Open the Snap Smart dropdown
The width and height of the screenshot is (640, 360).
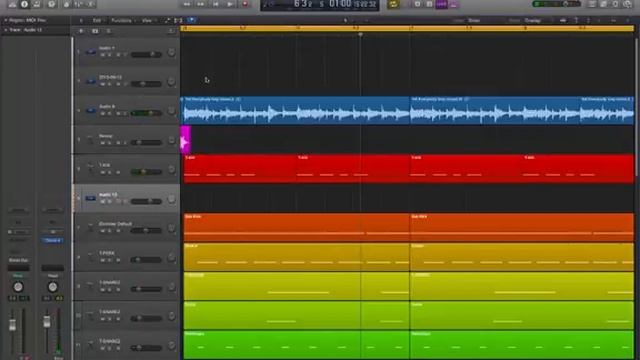click(x=474, y=20)
